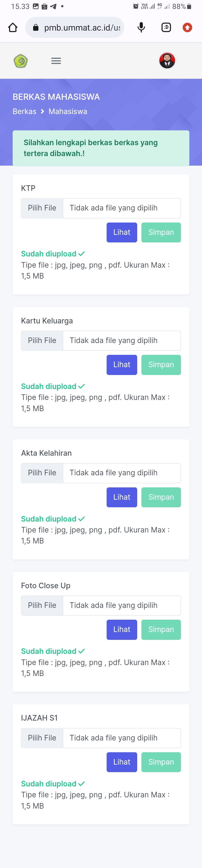Save the Akta Kelahiran upload
The image size is (202, 868).
161,497
